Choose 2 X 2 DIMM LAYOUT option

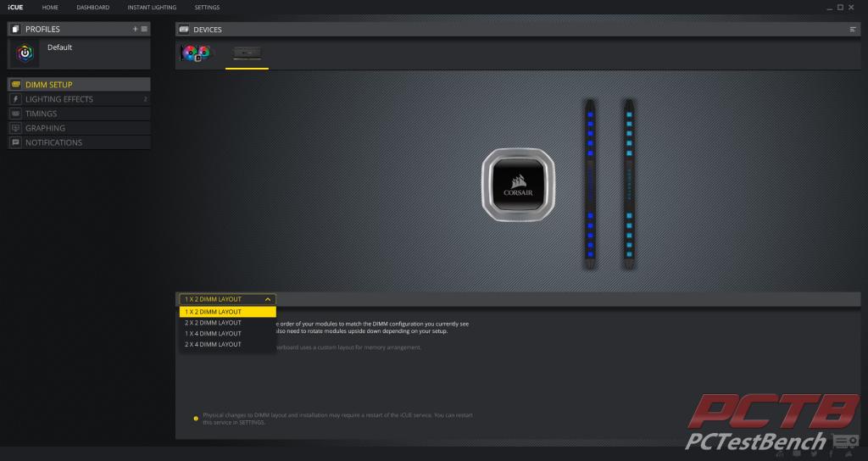[x=227, y=323]
